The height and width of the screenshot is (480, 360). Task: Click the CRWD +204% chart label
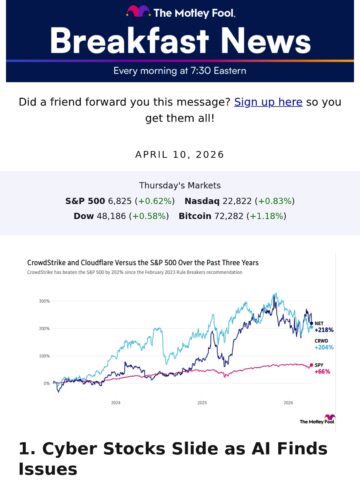[x=324, y=344]
